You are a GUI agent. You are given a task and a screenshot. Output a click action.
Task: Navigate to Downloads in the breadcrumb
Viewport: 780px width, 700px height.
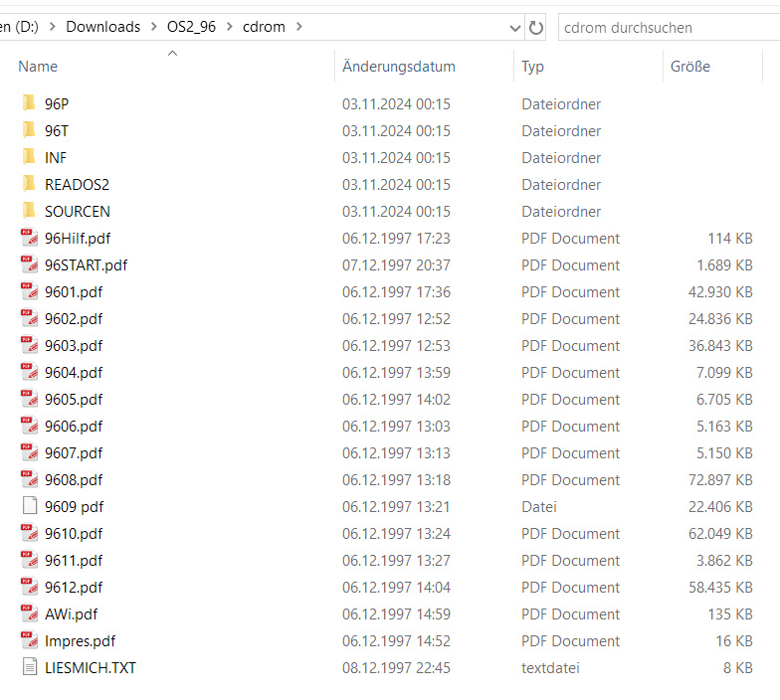click(x=103, y=27)
